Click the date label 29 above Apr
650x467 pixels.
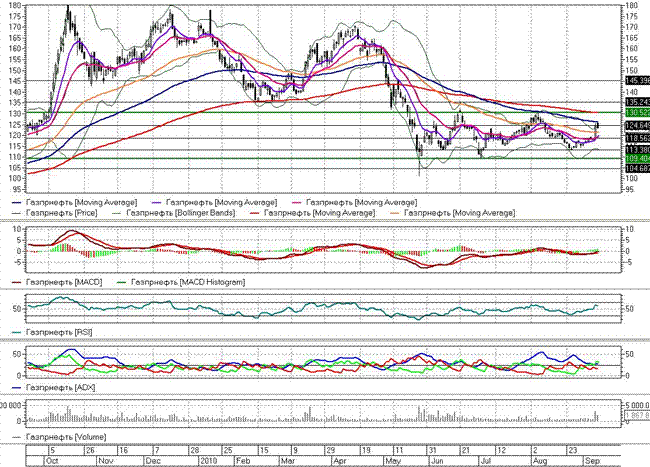pos(330,450)
